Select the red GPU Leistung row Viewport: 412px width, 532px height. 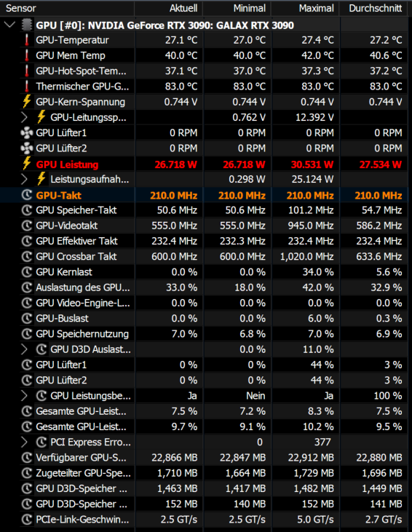204,164
